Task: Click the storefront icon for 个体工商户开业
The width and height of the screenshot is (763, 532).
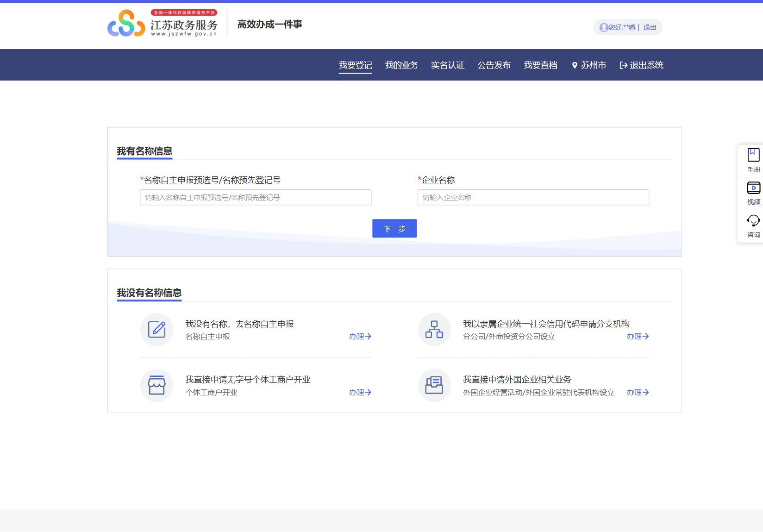Action: click(x=156, y=385)
